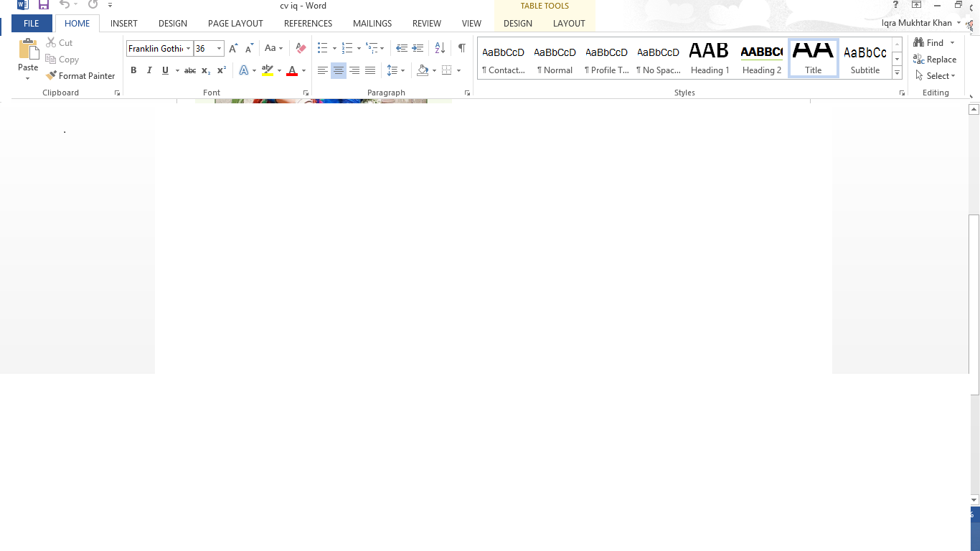Toggle Show/Hide paragraph marks

(461, 48)
